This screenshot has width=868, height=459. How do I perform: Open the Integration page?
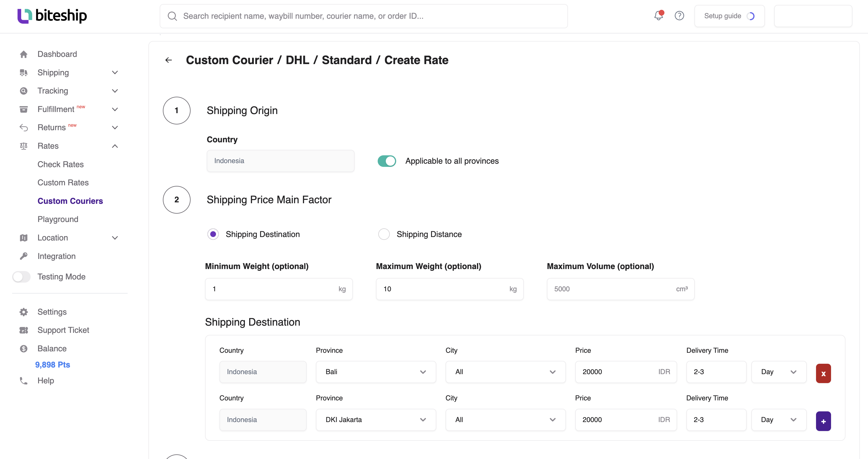57,256
